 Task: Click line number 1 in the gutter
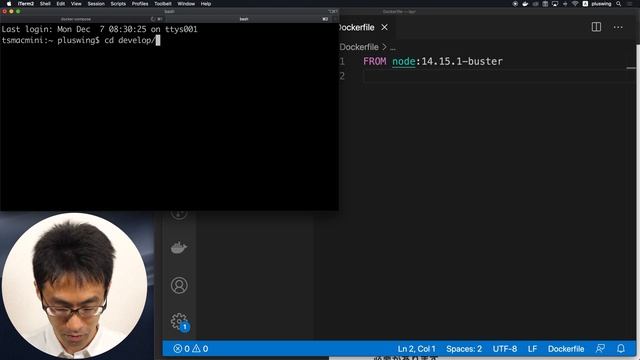pos(342,61)
